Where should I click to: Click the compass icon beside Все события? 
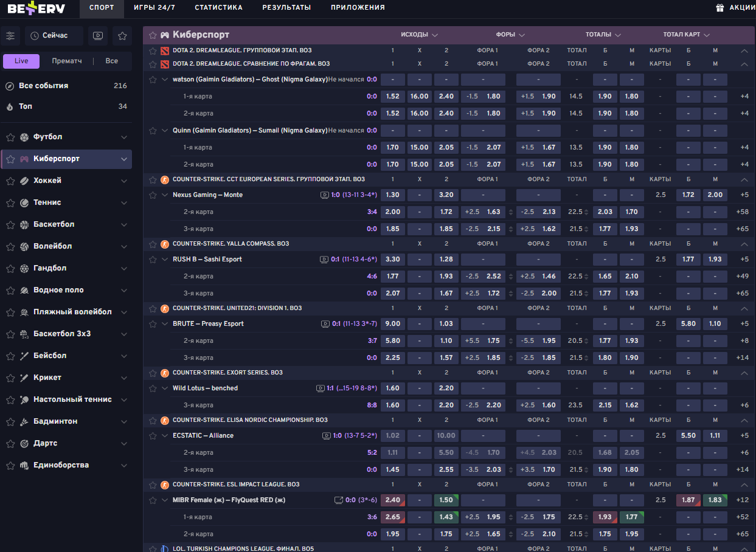(10, 86)
